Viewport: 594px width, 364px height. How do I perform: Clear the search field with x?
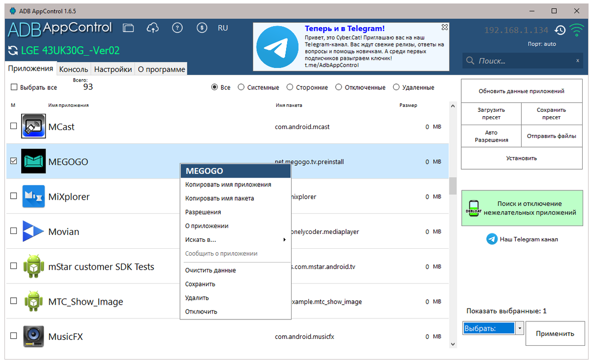coord(577,60)
